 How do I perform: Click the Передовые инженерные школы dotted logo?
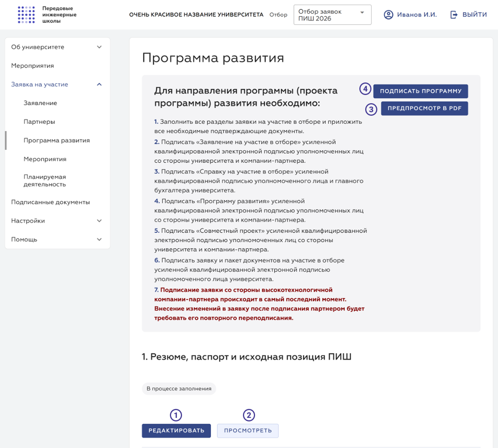point(27,14)
